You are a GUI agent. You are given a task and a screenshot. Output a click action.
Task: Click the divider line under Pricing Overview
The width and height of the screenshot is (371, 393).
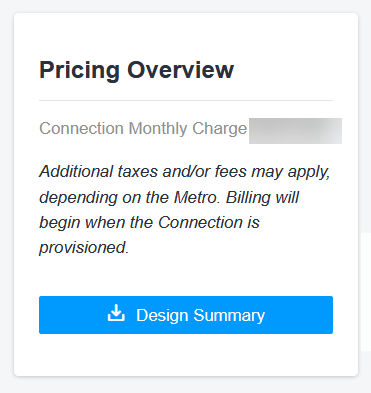pos(186,100)
